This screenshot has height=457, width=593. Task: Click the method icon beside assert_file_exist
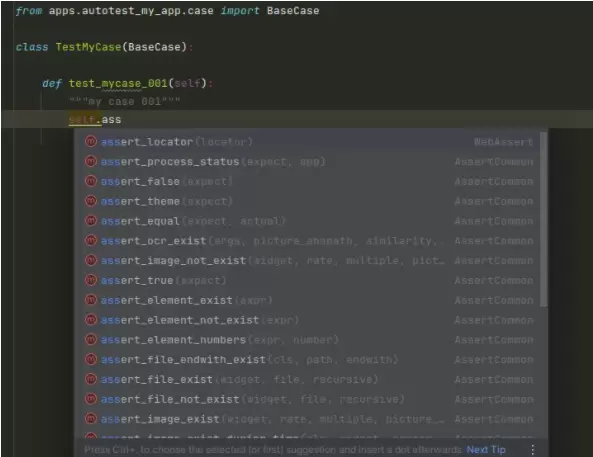pyautogui.click(x=91, y=379)
